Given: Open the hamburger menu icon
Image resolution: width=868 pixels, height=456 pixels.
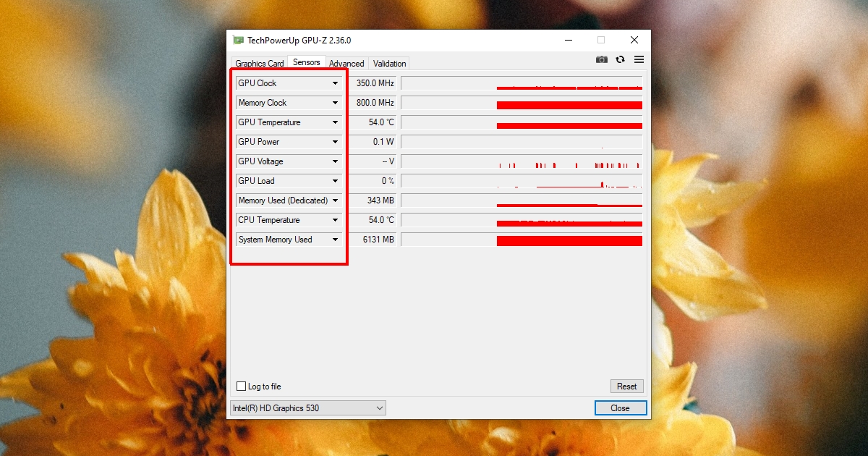Looking at the screenshot, I should click(639, 59).
